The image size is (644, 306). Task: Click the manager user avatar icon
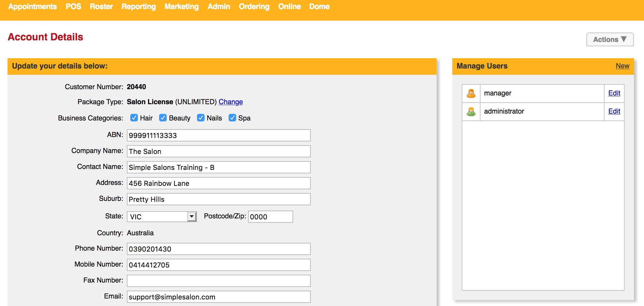tap(471, 93)
